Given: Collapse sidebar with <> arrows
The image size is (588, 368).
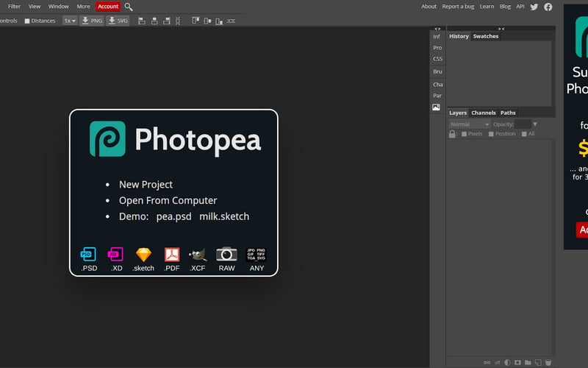Looking at the screenshot, I should pyautogui.click(x=437, y=29).
